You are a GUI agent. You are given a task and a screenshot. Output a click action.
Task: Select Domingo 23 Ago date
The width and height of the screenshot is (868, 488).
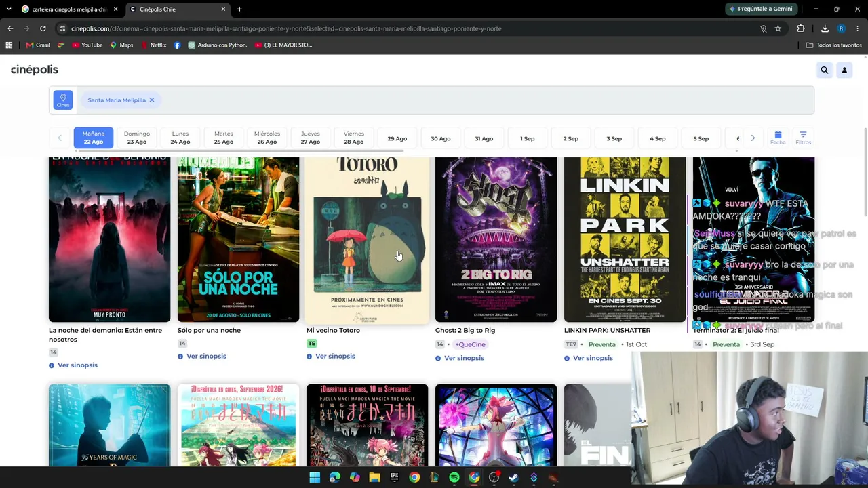click(137, 138)
